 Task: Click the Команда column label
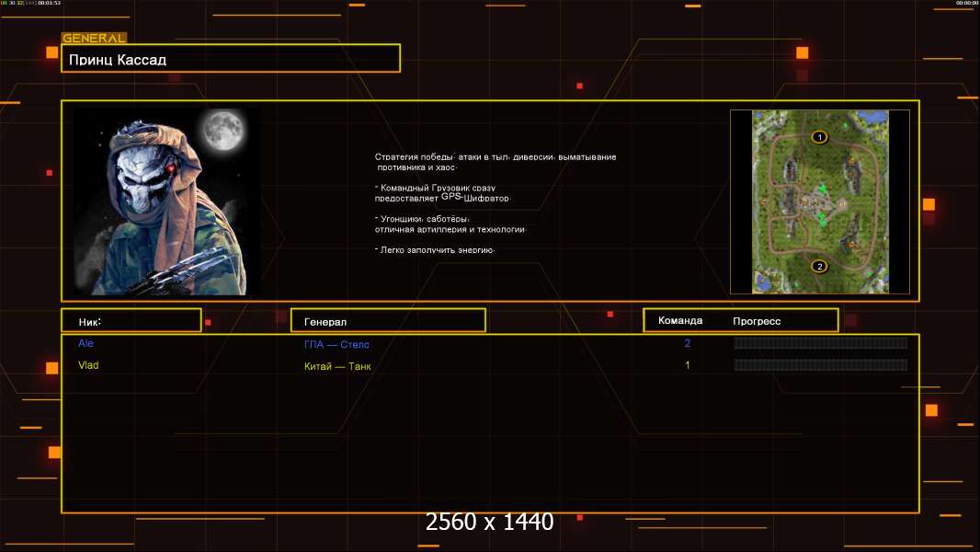click(680, 321)
